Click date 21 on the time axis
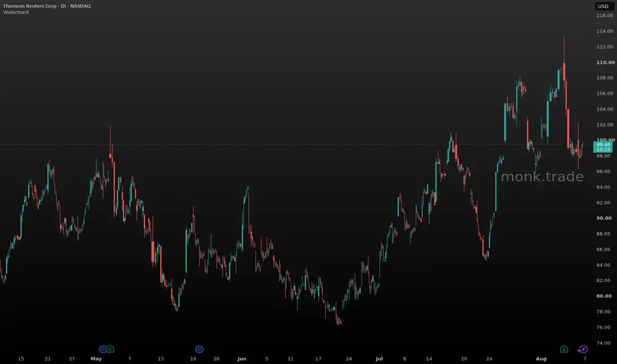This screenshot has width=617, height=364. (x=48, y=359)
